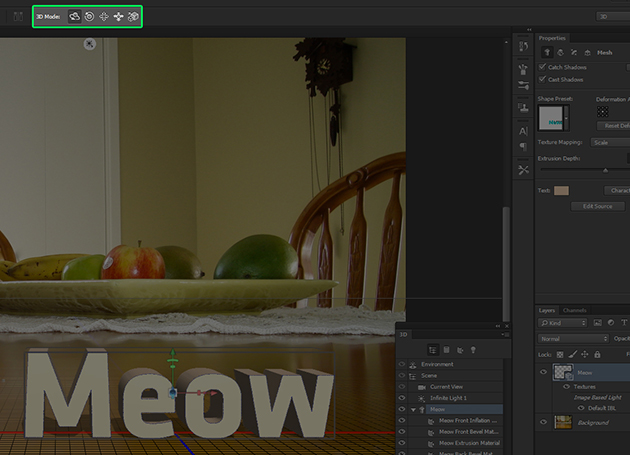
Task: Filter 3D panel by lights
Action: point(473,350)
